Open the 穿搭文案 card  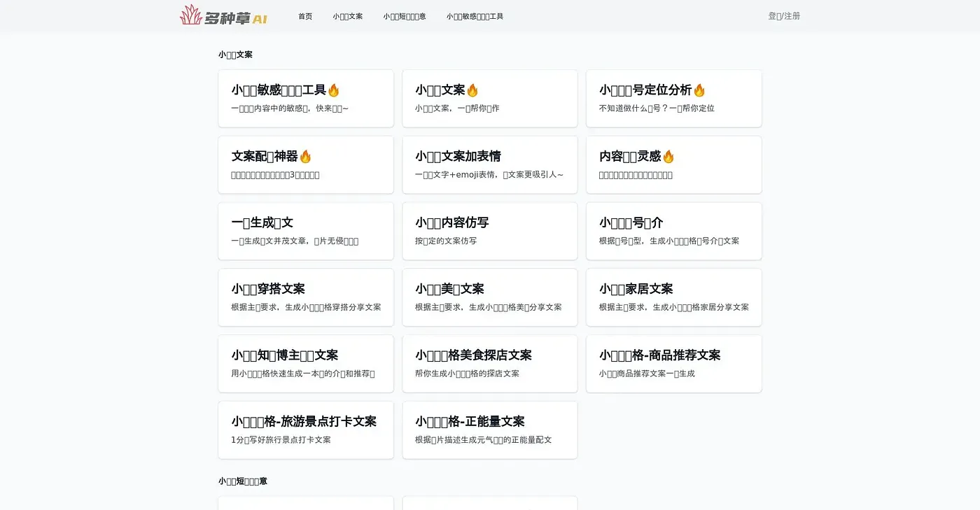306,297
